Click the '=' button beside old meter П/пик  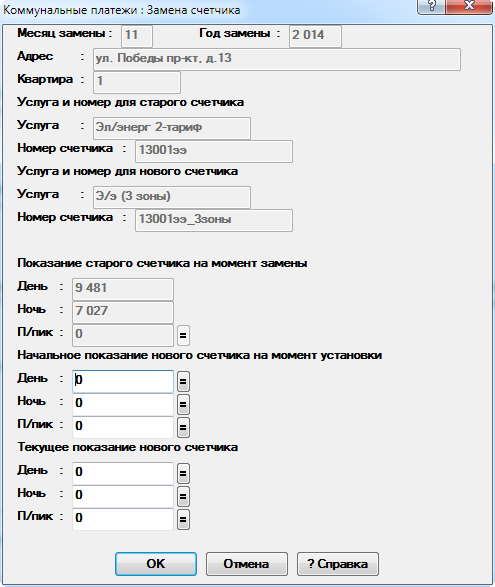183,335
